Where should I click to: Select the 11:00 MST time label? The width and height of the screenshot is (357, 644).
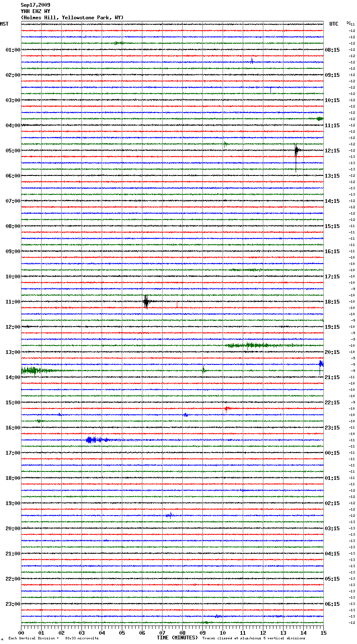13,302
